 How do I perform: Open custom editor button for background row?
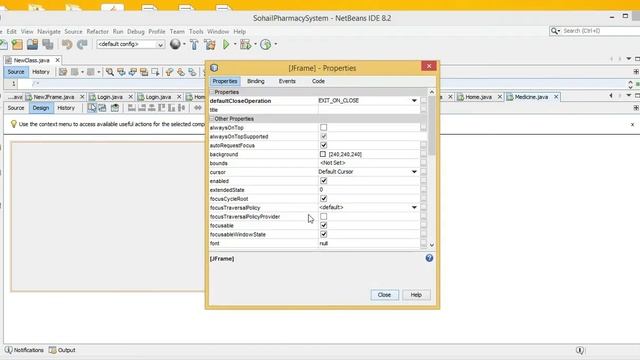[x=423, y=154]
